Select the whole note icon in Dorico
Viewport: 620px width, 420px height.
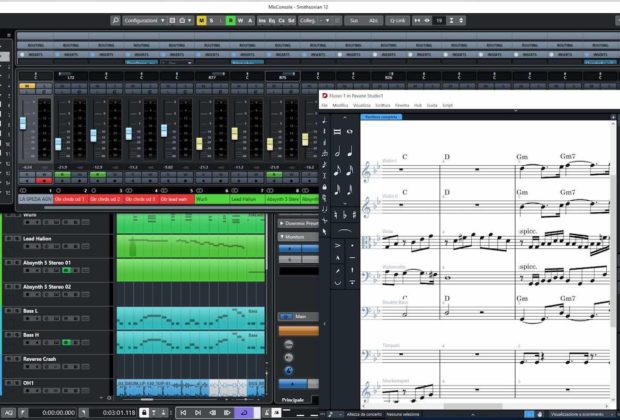click(350, 132)
